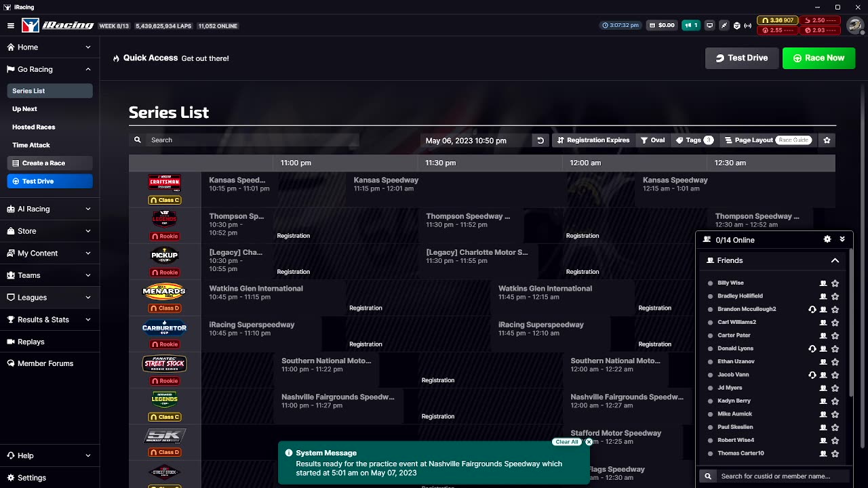Click blue Test Drive sidebar button

pos(50,182)
